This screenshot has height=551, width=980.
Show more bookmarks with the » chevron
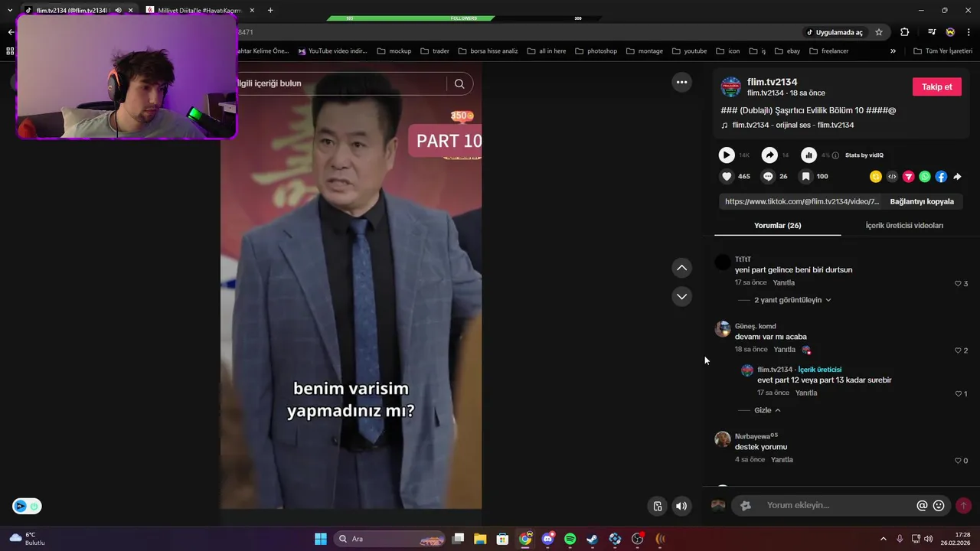click(x=893, y=51)
